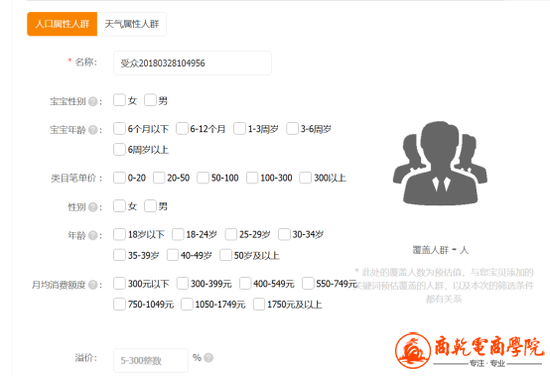Click help icon beside 性别 label

[93, 207]
